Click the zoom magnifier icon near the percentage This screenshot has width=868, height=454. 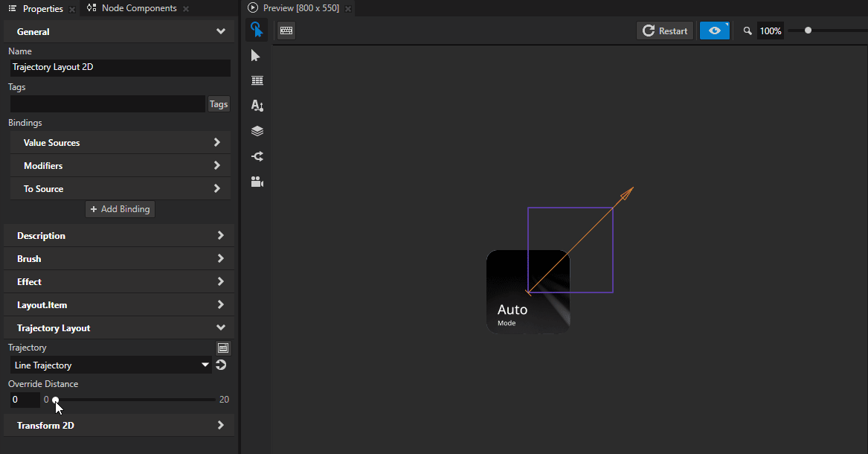[747, 31]
